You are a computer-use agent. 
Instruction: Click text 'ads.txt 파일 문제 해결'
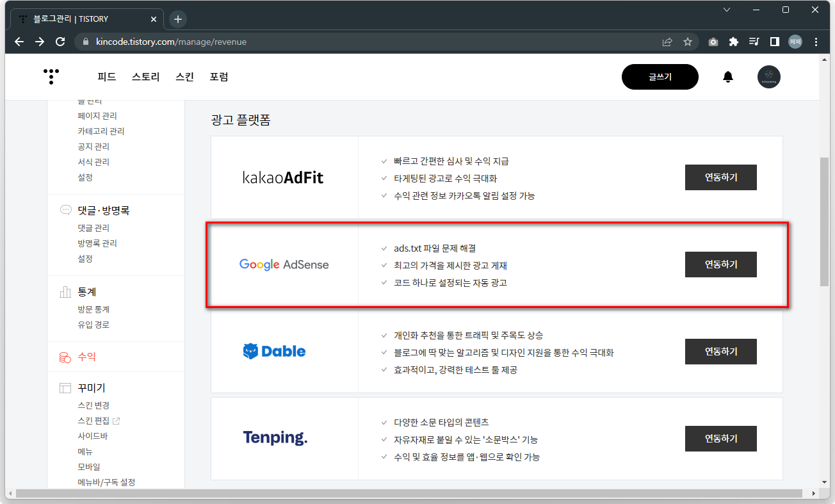tap(435, 248)
